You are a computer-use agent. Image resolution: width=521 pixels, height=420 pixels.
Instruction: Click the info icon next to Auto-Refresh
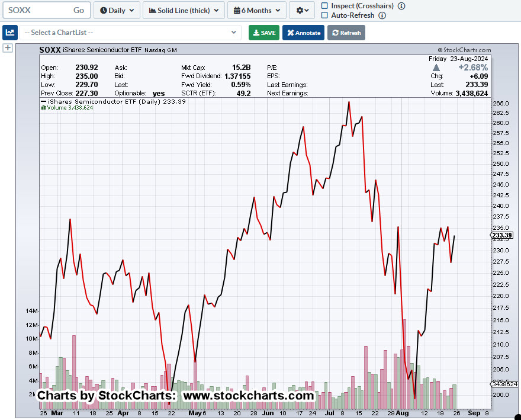click(382, 15)
